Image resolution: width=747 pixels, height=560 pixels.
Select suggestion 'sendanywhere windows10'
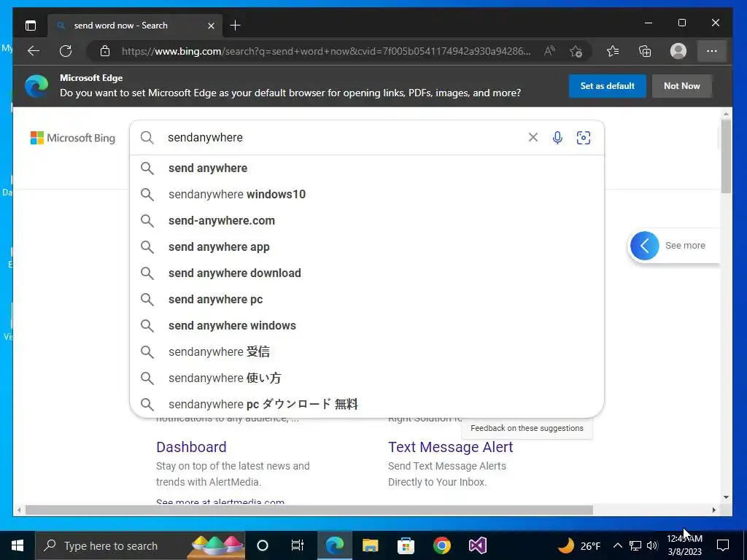pos(367,194)
